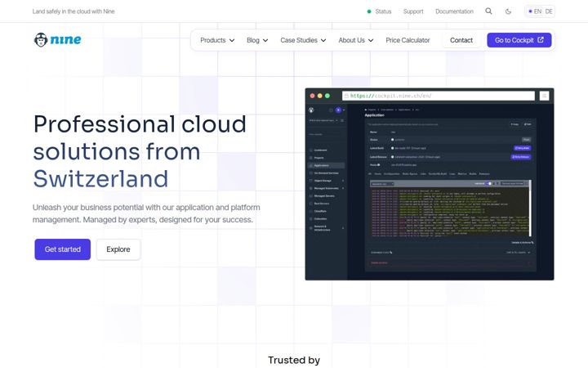Switch language to DE
Viewport: 588px width, 368px height.
(549, 11)
